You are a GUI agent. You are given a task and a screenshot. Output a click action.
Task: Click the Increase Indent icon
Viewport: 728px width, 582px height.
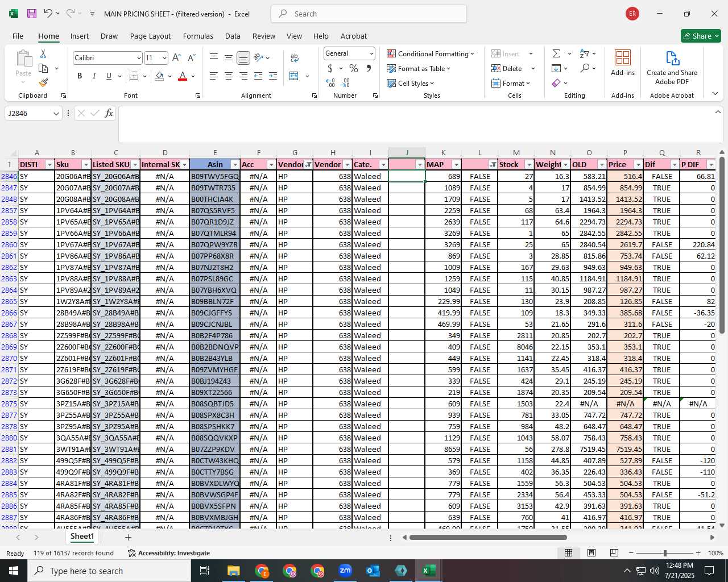coord(273,76)
